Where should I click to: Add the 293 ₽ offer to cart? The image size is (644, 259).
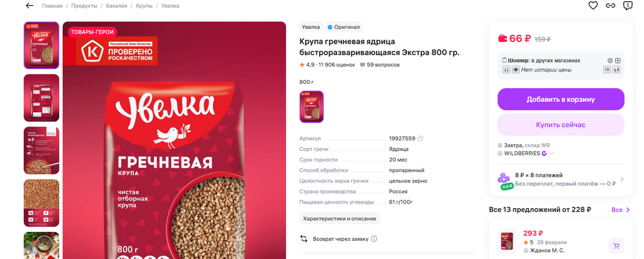[616, 245]
